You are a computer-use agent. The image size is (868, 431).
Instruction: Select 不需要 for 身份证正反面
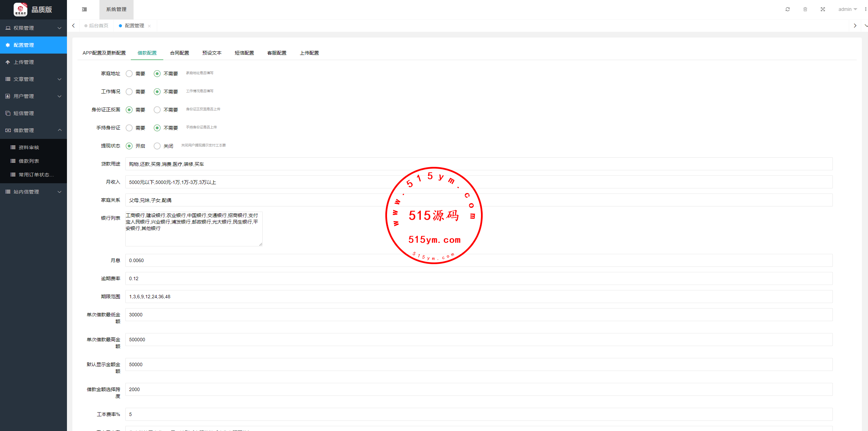(x=157, y=110)
